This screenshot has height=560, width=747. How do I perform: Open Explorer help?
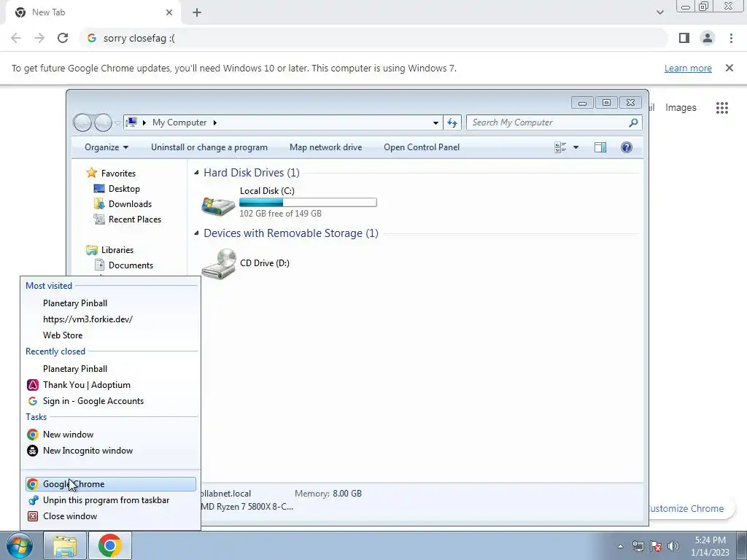point(627,147)
